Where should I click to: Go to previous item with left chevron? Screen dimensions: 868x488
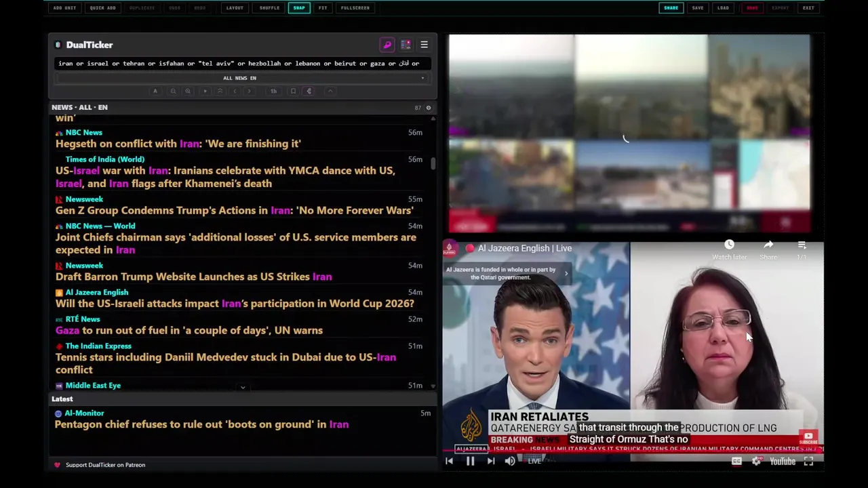click(x=235, y=91)
